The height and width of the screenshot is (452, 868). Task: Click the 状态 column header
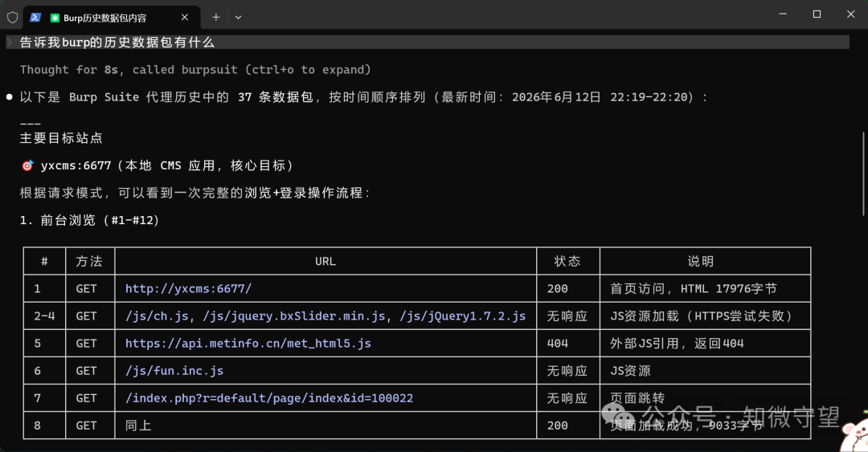[567, 261]
